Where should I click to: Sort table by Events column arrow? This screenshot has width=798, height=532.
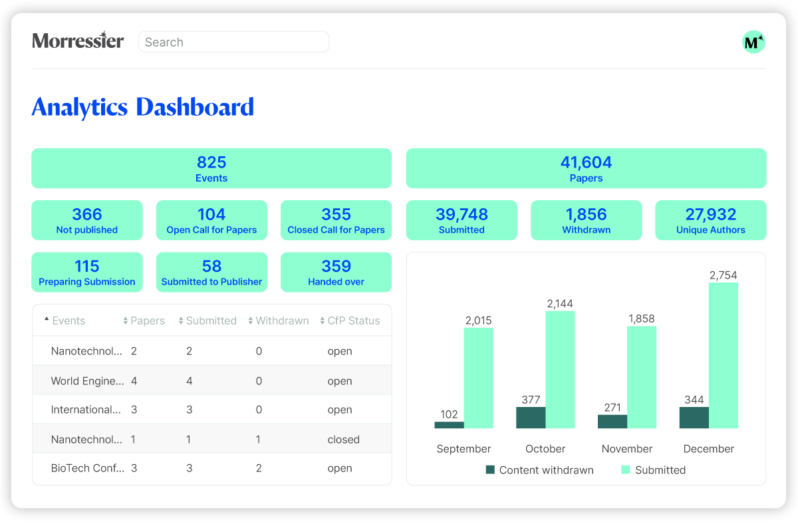click(47, 320)
